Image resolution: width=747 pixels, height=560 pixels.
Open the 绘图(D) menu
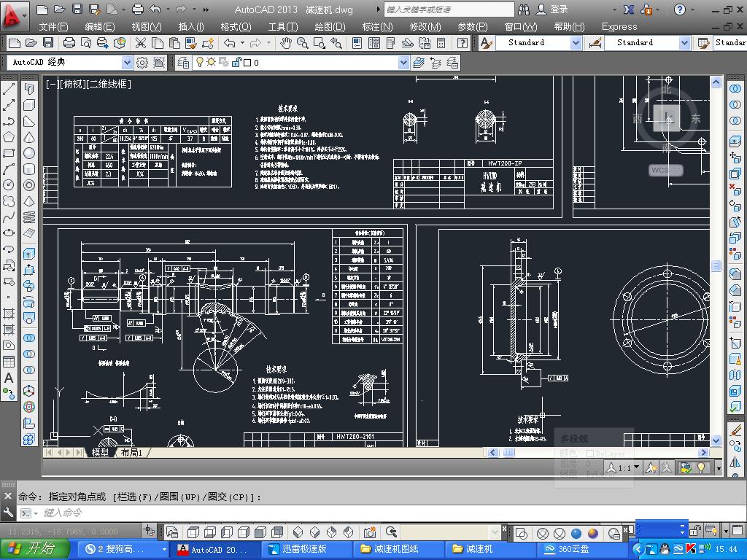(330, 26)
